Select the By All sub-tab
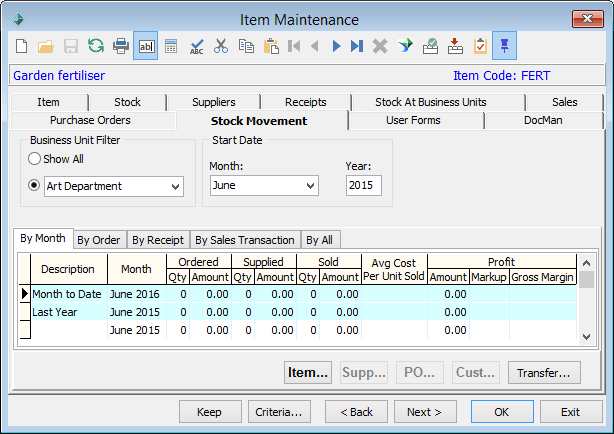The width and height of the screenshot is (614, 434). click(x=320, y=240)
